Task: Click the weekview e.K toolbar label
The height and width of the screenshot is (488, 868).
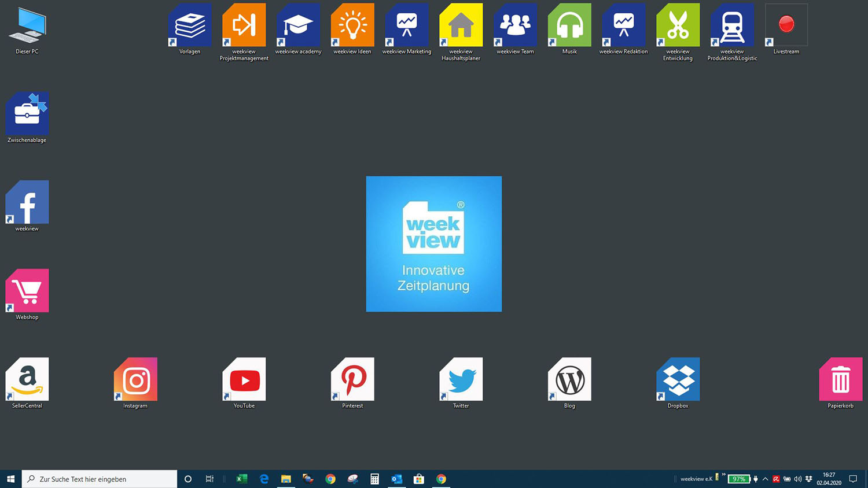Action: tap(696, 479)
